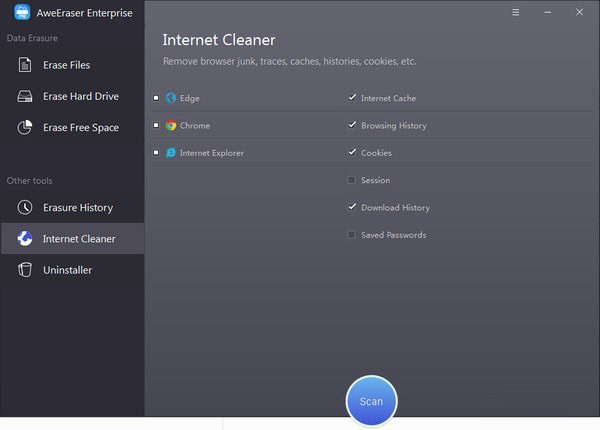Screen dimensions: 600x430
Task: Click the Internet Explorer browser icon
Action: [171, 153]
